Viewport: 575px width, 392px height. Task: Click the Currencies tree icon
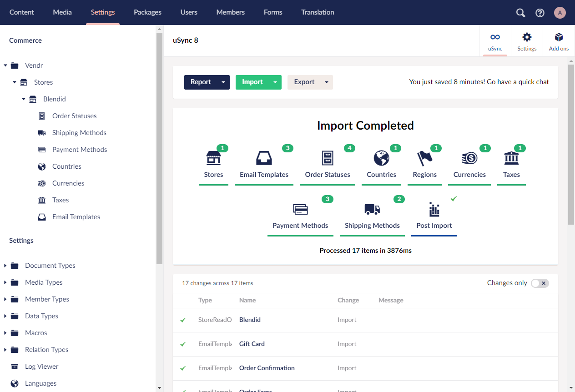tap(42, 183)
